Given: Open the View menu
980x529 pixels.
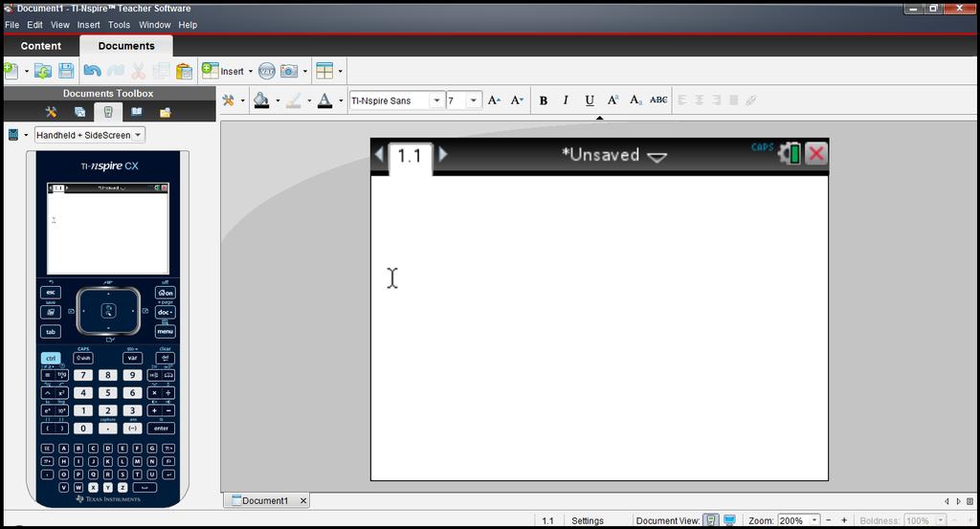Looking at the screenshot, I should pyautogui.click(x=60, y=25).
